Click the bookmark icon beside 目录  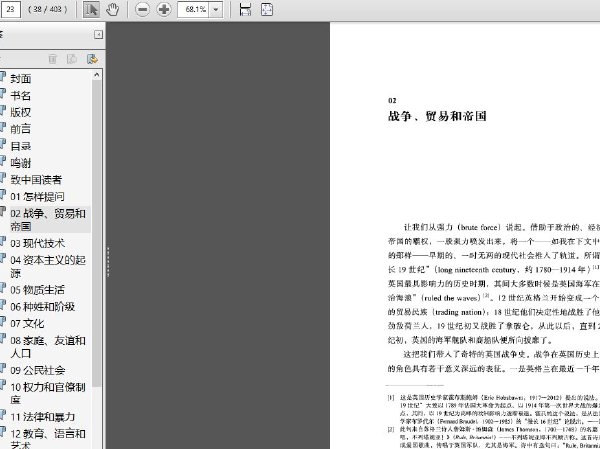pos(3,144)
